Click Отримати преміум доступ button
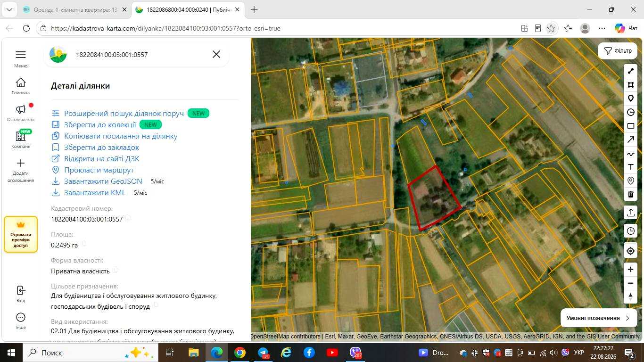Screen dimensions: 644x362 point(21,234)
